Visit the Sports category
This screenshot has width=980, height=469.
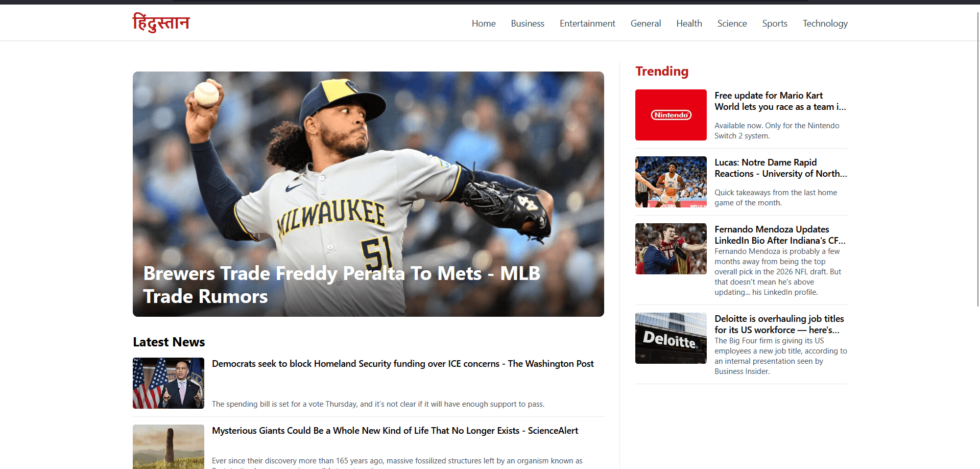775,24
